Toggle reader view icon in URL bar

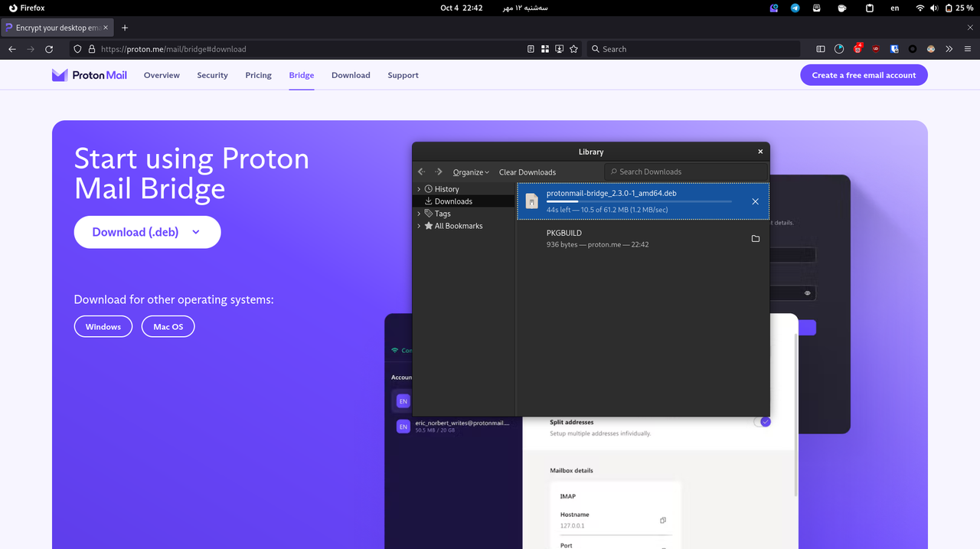click(531, 49)
